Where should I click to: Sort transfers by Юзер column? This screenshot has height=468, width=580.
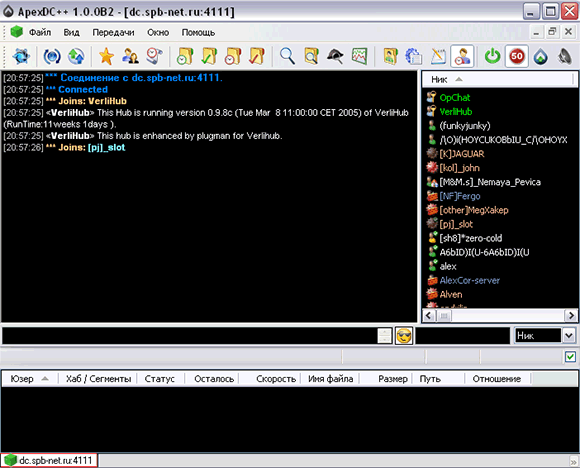click(30, 379)
